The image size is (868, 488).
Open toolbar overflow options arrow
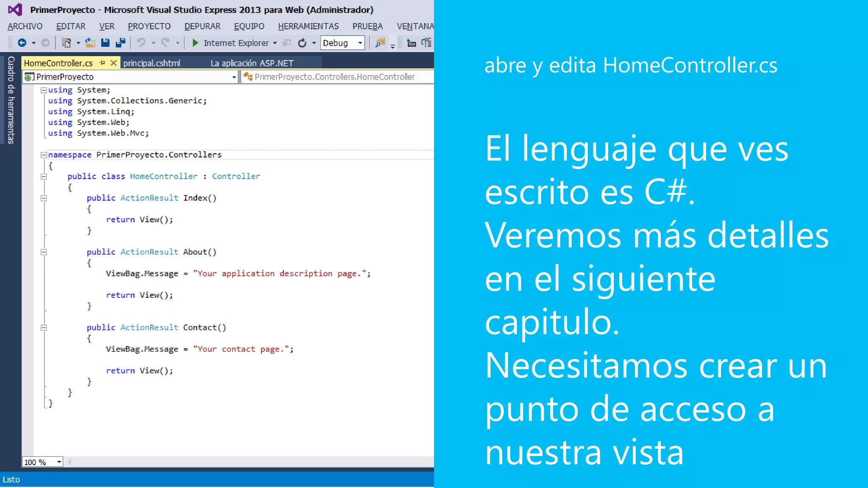pyautogui.click(x=393, y=46)
